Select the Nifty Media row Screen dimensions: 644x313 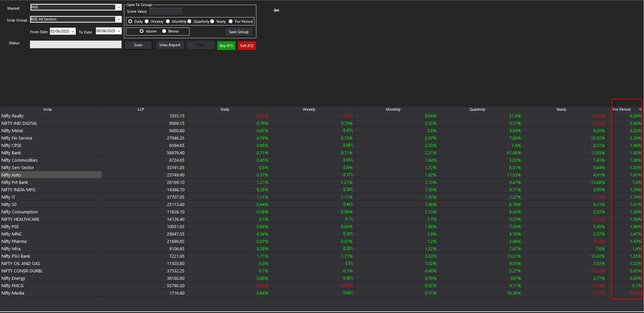click(321, 293)
